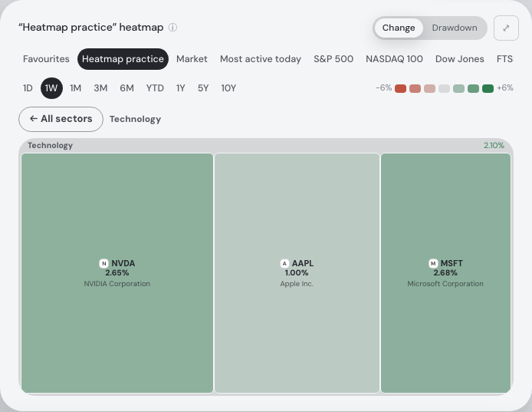532x412 pixels.
Task: Select the 1D time range
Action: click(28, 88)
